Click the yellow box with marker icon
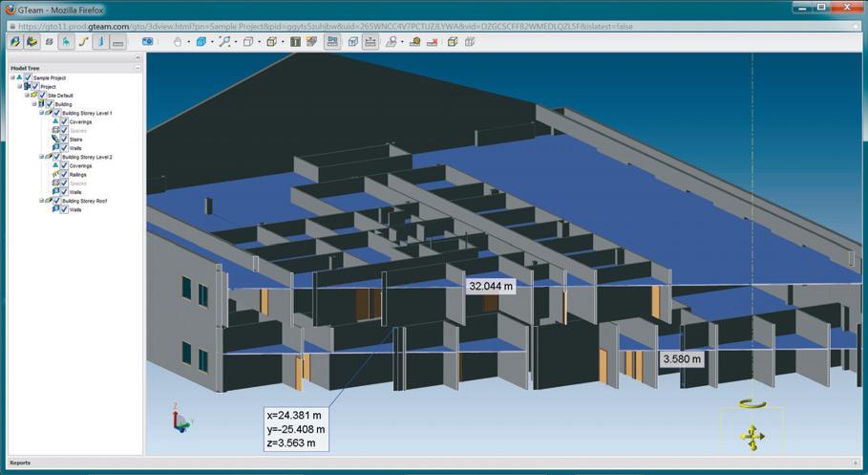This screenshot has width=868, height=475. 414,41
